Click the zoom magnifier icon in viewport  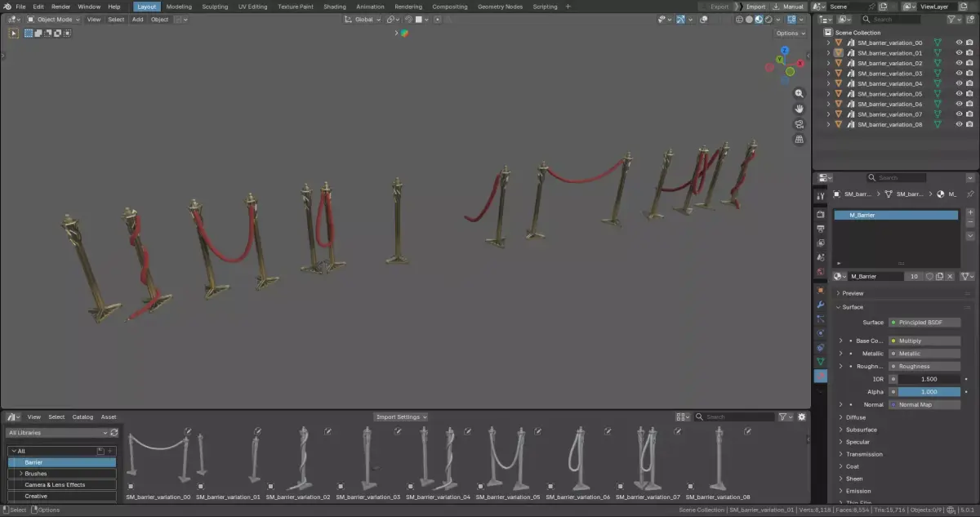(799, 94)
